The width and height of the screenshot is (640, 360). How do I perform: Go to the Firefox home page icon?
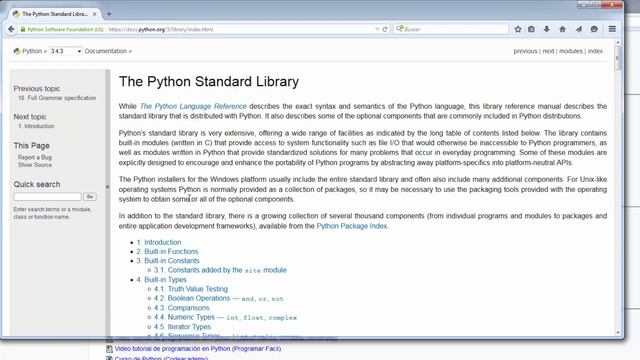click(x=562, y=29)
